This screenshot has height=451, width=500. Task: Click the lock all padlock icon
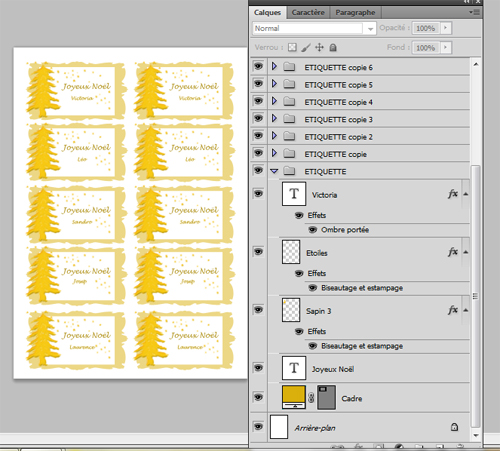(x=333, y=48)
